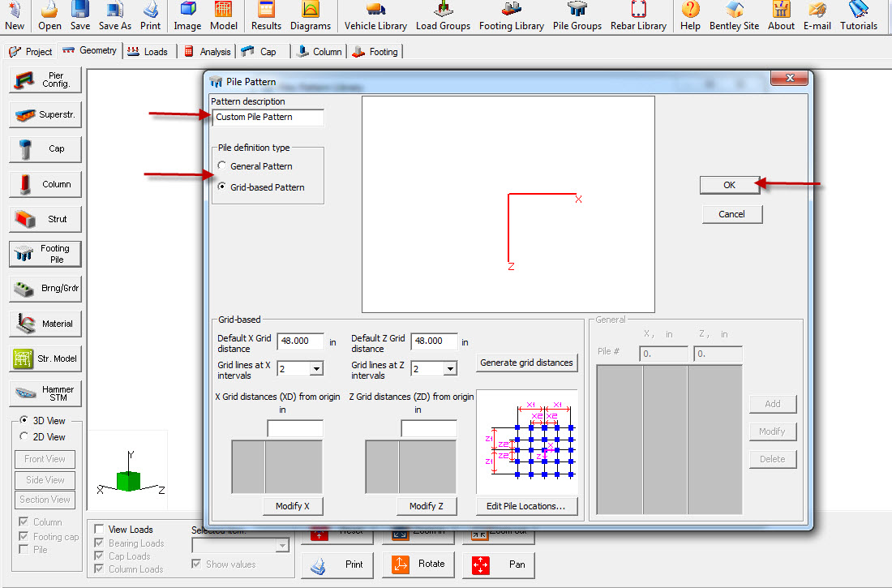Image resolution: width=892 pixels, height=588 pixels.
Task: Open Load Groups library
Action: (x=443, y=16)
